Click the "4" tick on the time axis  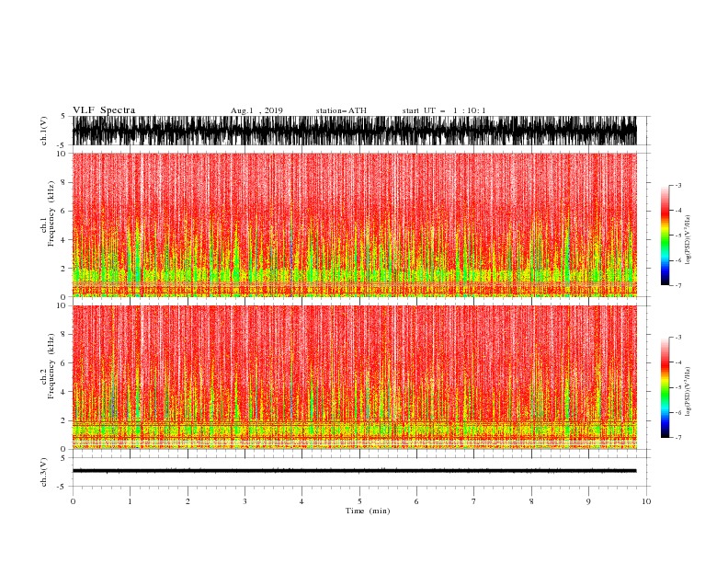(301, 501)
